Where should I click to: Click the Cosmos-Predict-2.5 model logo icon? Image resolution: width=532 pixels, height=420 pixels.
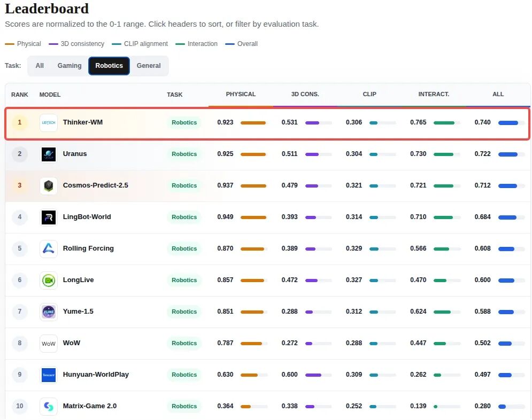coord(49,185)
